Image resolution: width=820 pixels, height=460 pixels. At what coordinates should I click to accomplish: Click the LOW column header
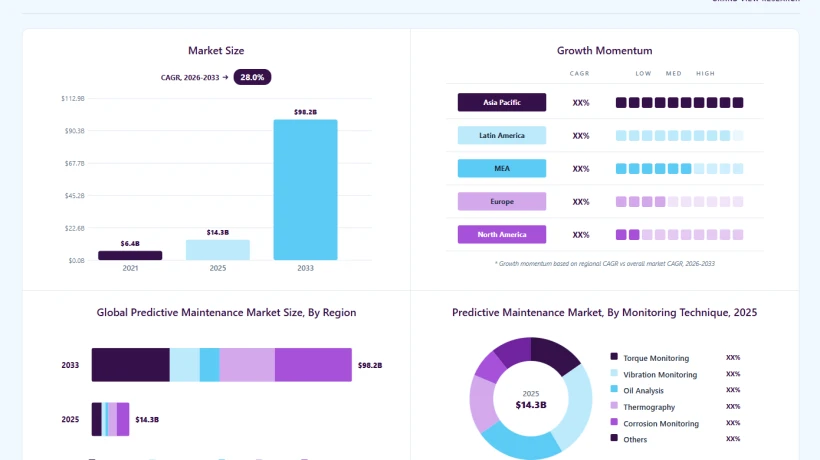tap(643, 74)
